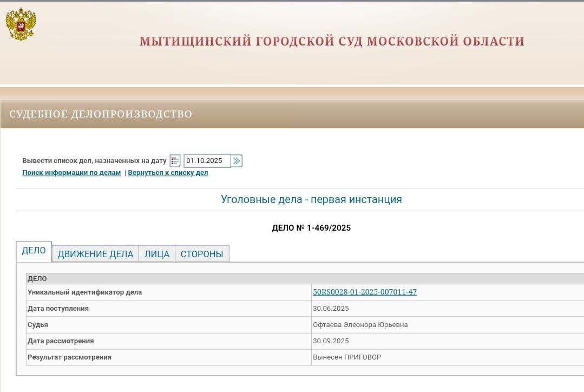Click the Russian coat of arms emblem
Screen dimensions: 584x392
coord(21,24)
